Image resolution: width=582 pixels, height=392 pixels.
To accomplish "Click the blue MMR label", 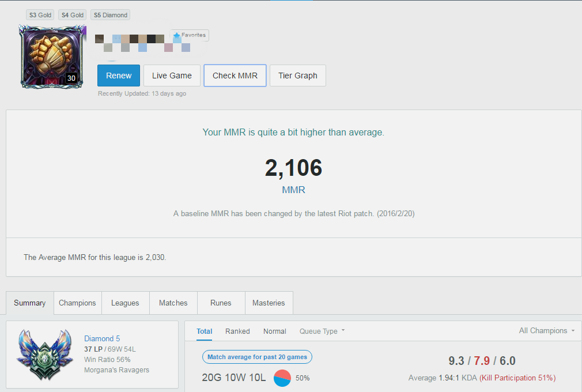I will click(x=293, y=190).
